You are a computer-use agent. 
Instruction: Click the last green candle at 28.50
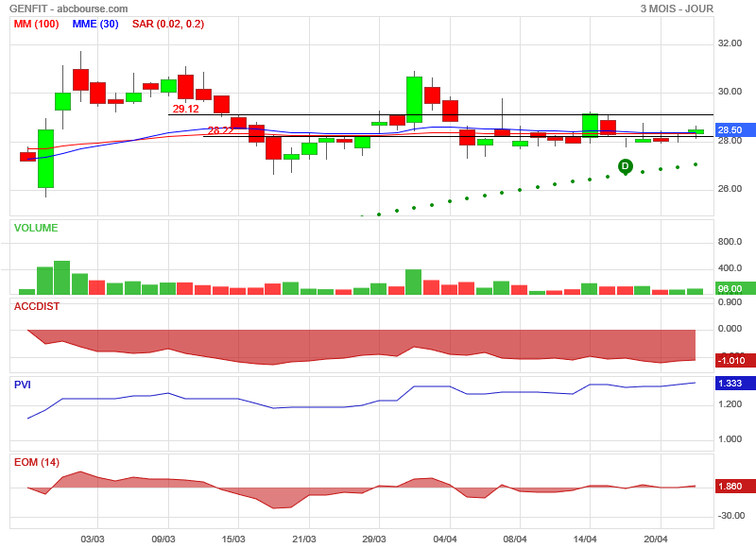[696, 131]
